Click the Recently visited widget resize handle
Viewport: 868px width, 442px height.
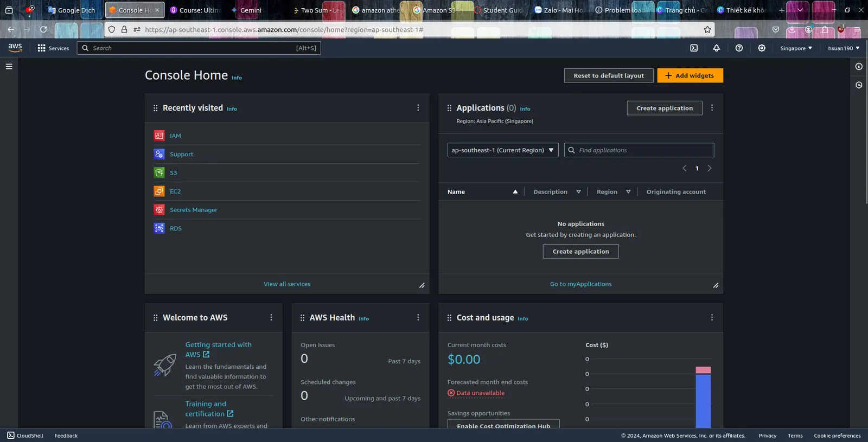[x=422, y=285]
